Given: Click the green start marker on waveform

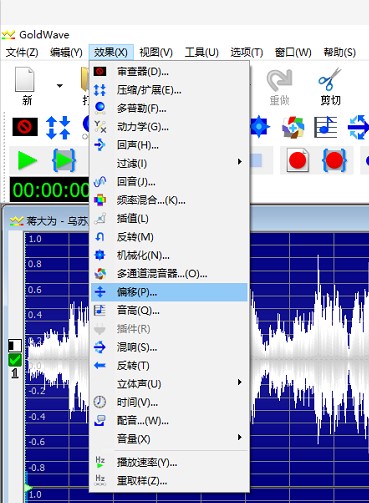Looking at the screenshot, I should tap(28, 488).
